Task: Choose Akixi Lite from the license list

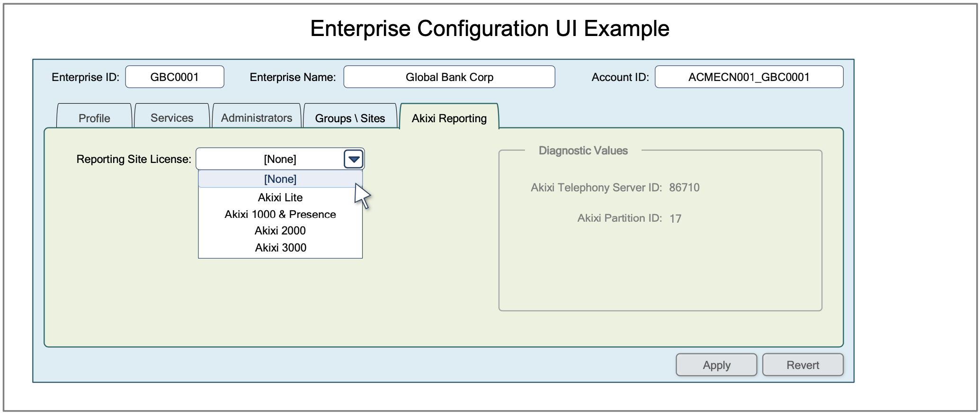Action: point(280,197)
